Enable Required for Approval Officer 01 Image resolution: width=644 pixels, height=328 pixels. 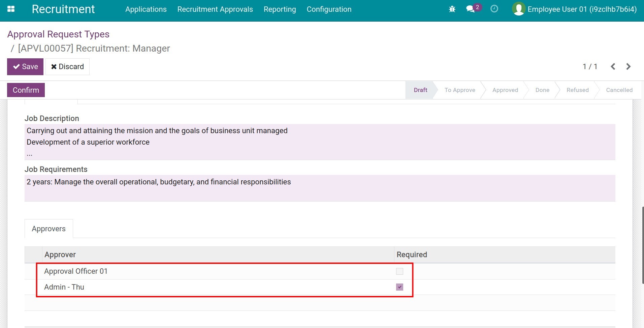[399, 271]
